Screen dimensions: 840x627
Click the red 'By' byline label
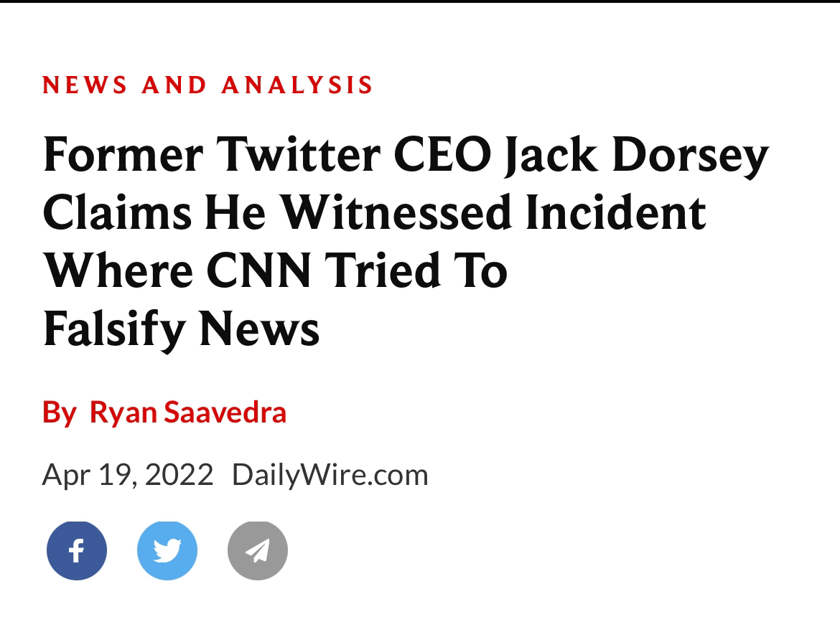[60, 413]
